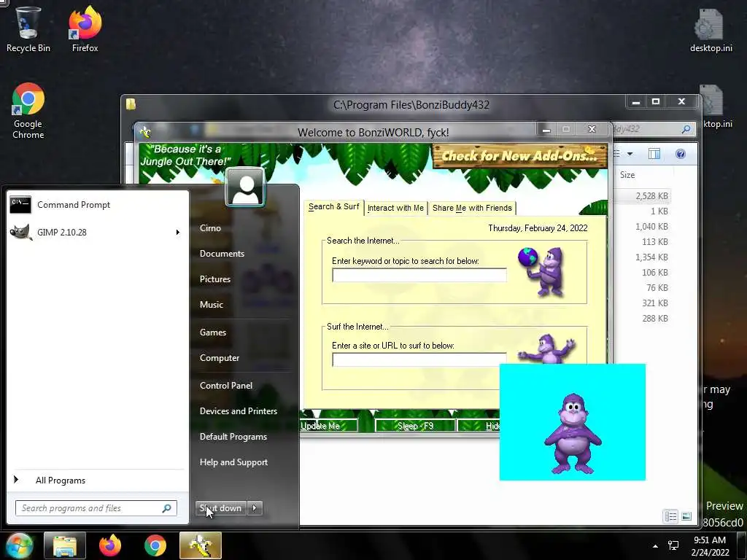Open Command Prompt in Start menu

pyautogui.click(x=98, y=205)
